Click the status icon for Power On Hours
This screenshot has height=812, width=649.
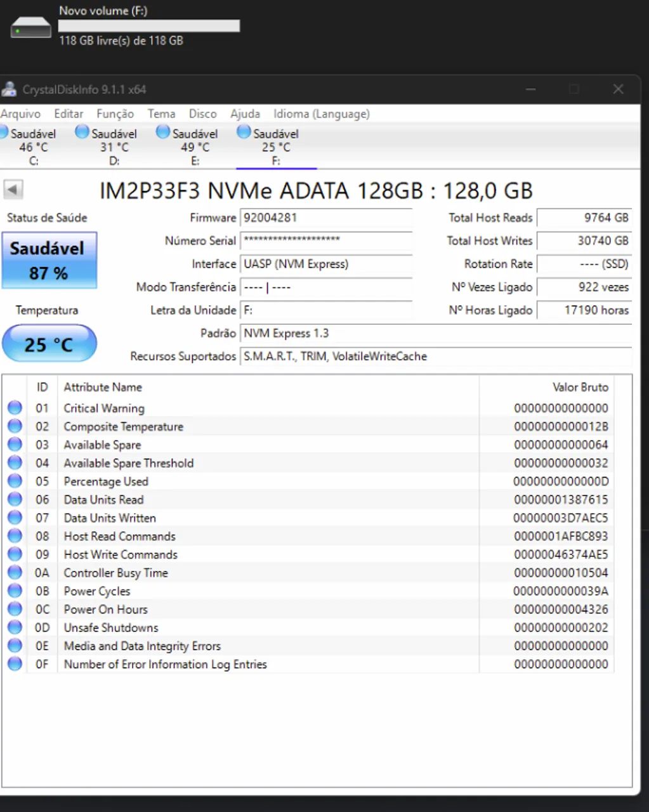(15, 609)
